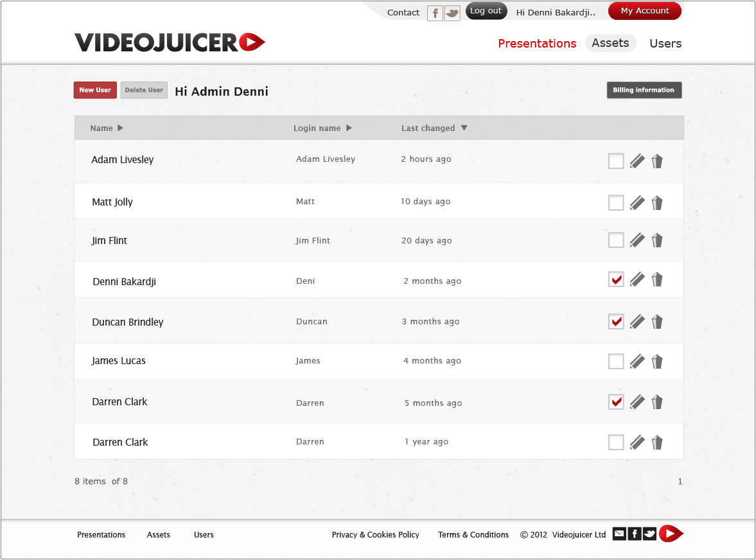
Task: Go to page 1 in the pagination
Action: tap(680, 482)
